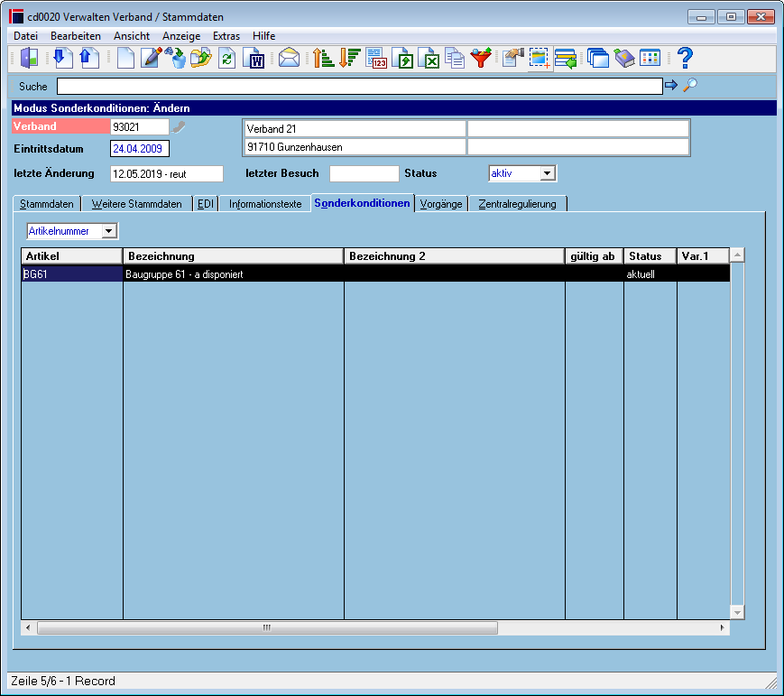This screenshot has height=696, width=784.
Task: Click the blue question mark help icon
Action: click(685, 58)
